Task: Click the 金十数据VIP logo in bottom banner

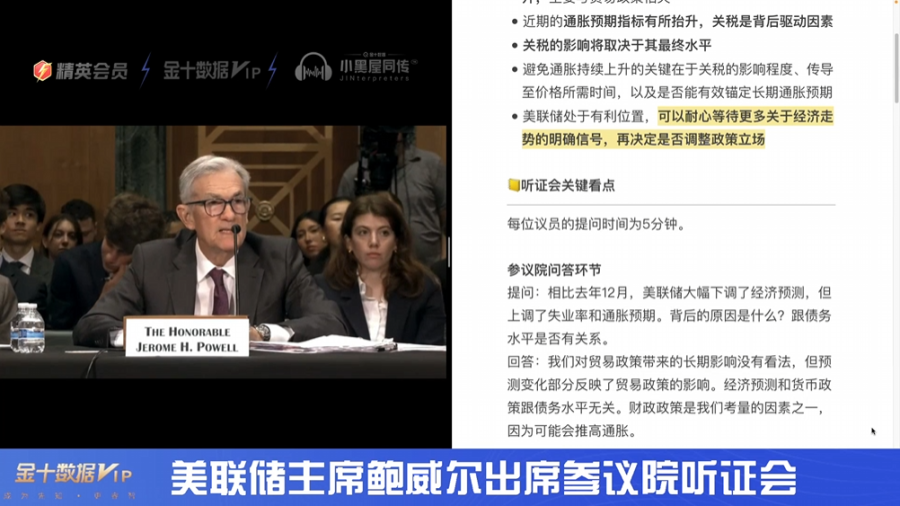Action: click(x=73, y=474)
